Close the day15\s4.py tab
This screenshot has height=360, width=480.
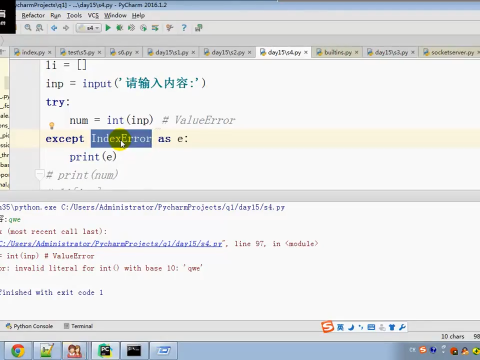[306, 52]
